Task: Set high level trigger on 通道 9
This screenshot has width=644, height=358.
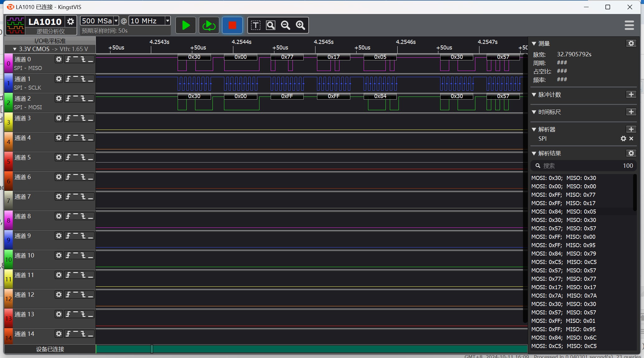Action: [76, 236]
